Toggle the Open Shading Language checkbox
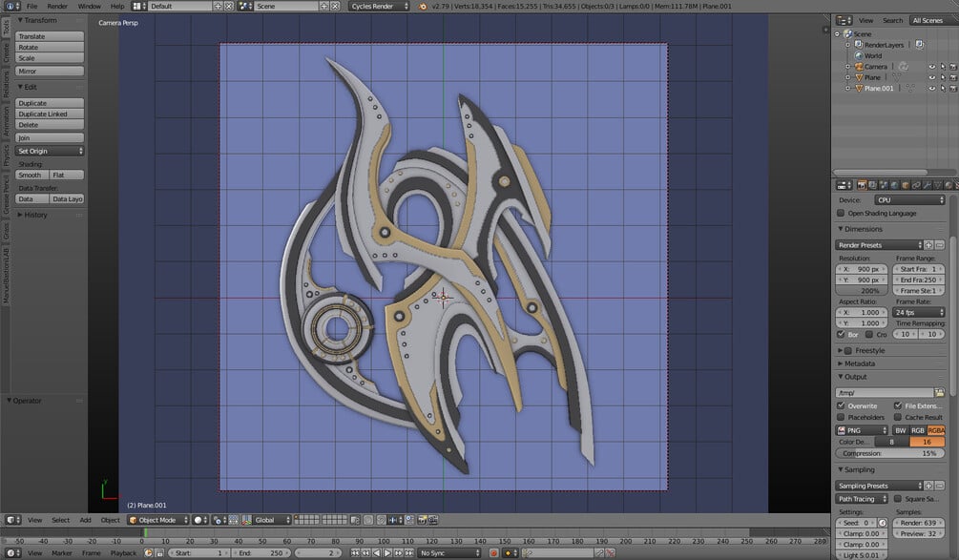Screen dimensions: 959x560 pos(841,214)
